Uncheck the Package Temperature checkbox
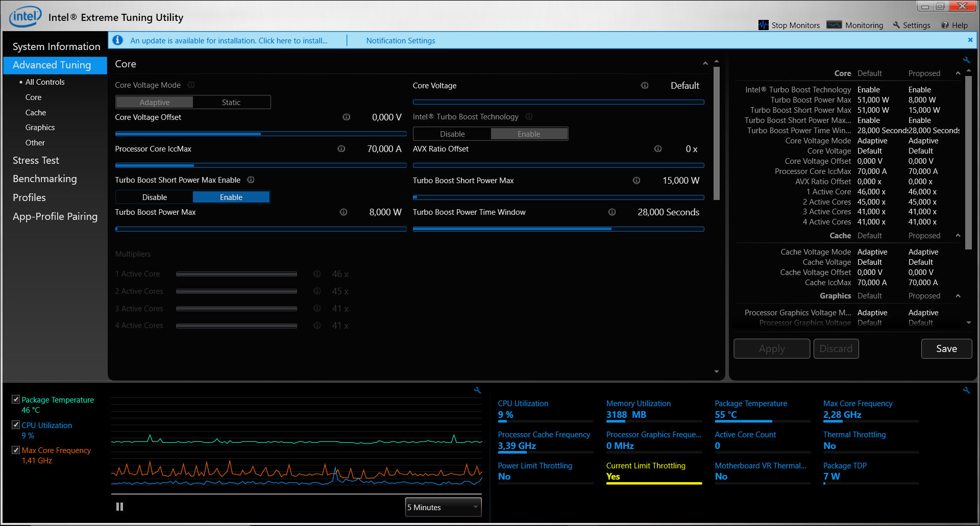The height and width of the screenshot is (526, 980). [16, 399]
